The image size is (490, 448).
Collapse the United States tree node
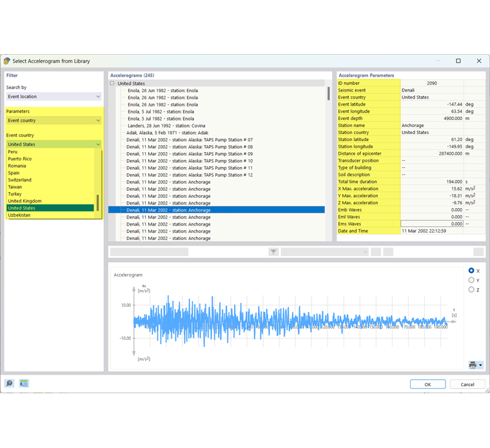click(x=112, y=83)
